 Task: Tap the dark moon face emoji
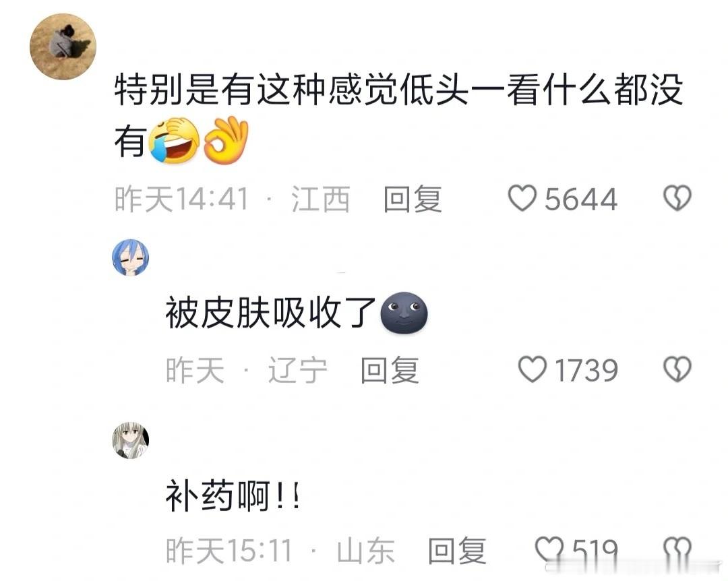pos(404,313)
